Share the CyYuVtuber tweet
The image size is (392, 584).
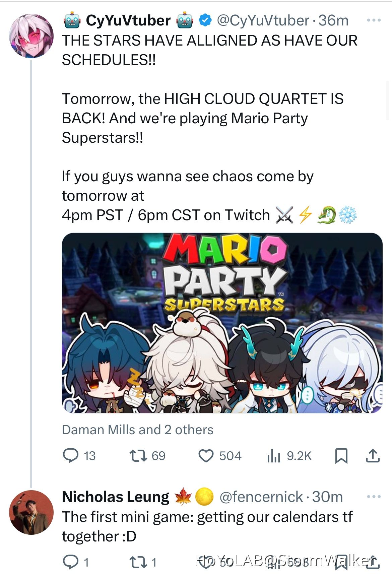pyautogui.click(x=373, y=456)
